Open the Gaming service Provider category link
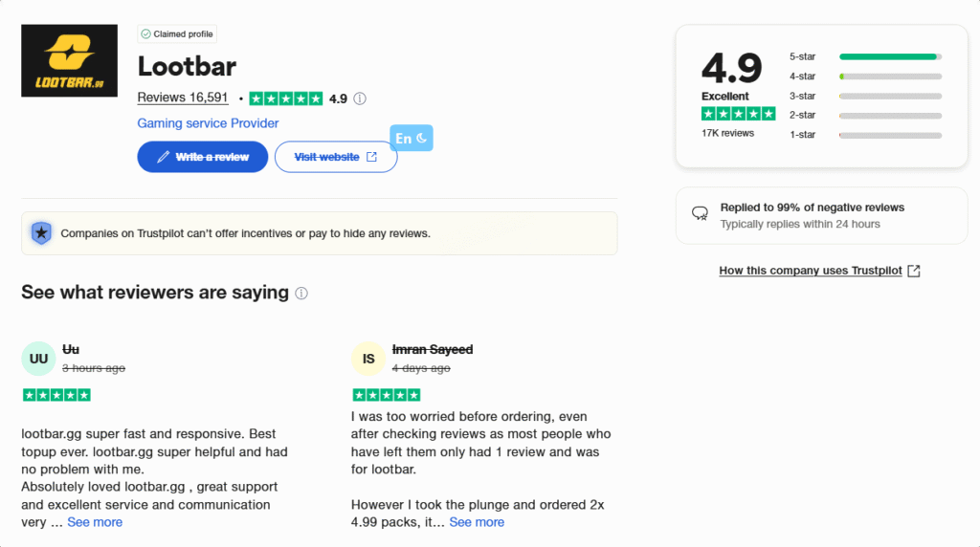This screenshot has height=547, width=980. (208, 123)
